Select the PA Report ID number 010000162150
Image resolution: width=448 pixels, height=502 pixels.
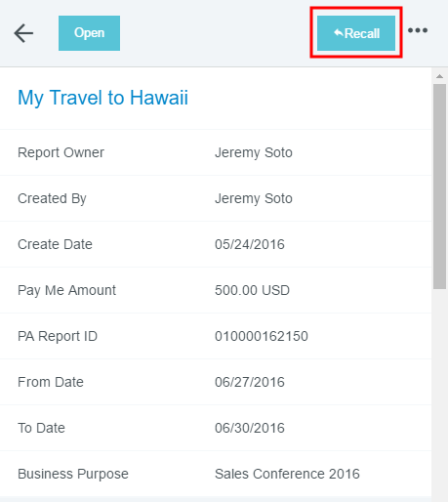click(x=262, y=336)
